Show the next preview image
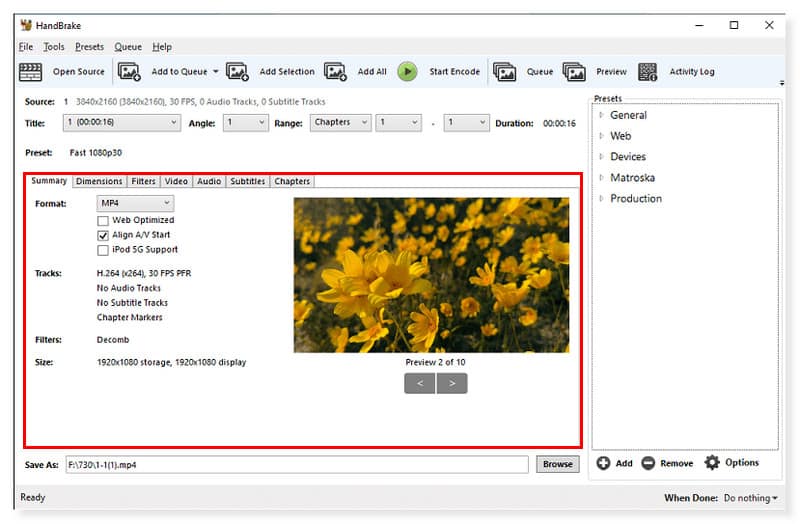 click(x=452, y=383)
